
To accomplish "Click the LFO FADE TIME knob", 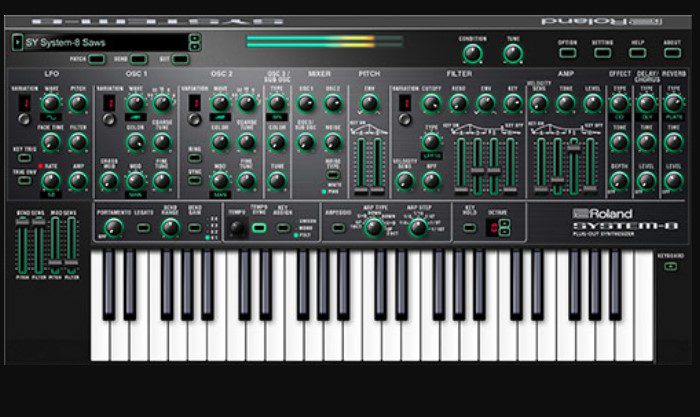I will click(x=51, y=142).
